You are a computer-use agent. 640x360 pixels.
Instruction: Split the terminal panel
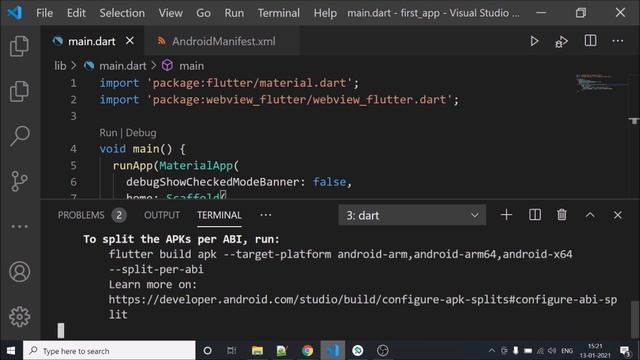tap(535, 215)
